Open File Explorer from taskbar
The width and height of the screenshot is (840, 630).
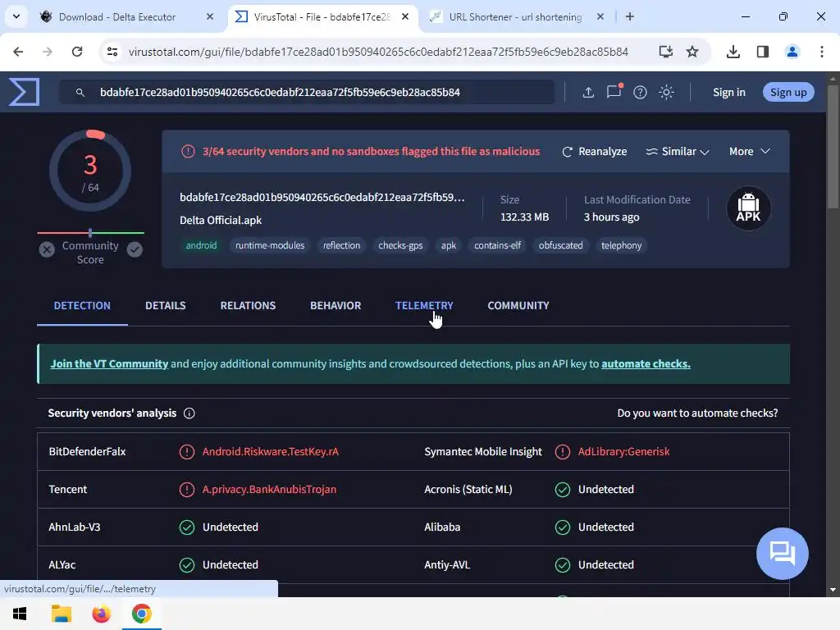click(61, 614)
